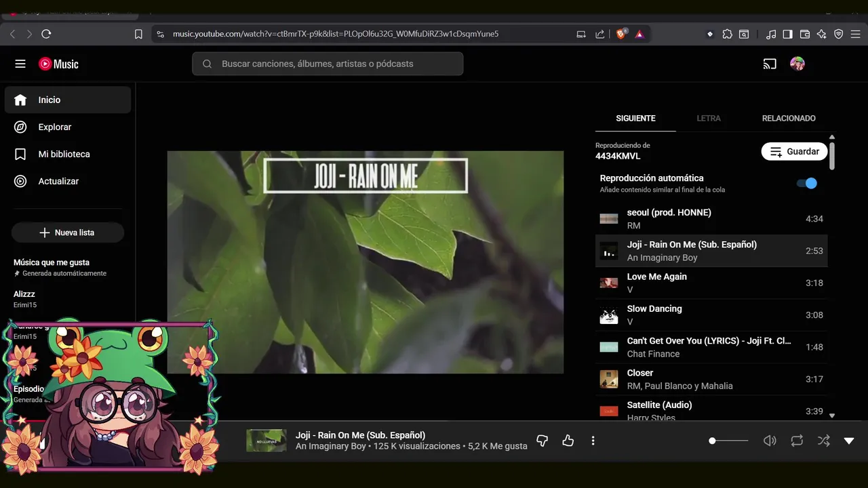Image resolution: width=868 pixels, height=488 pixels.
Task: Open more actions three-dot menu
Action: point(593,441)
